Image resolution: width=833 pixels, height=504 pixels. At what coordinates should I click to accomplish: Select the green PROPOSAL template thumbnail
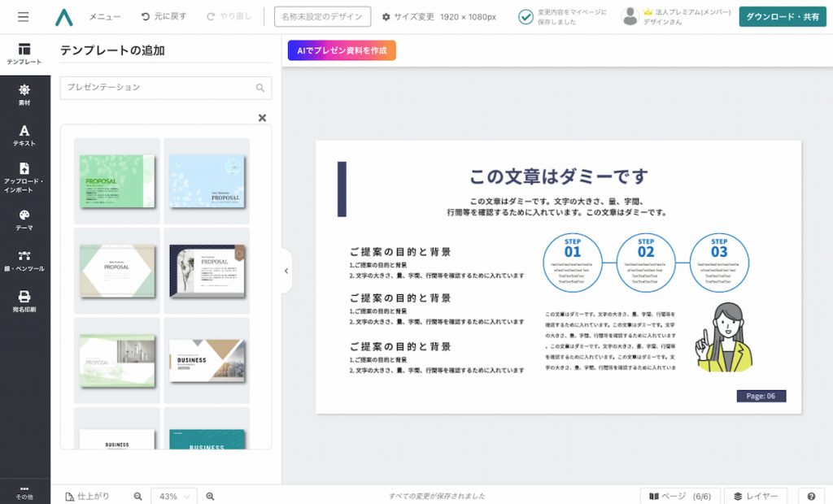[117, 180]
